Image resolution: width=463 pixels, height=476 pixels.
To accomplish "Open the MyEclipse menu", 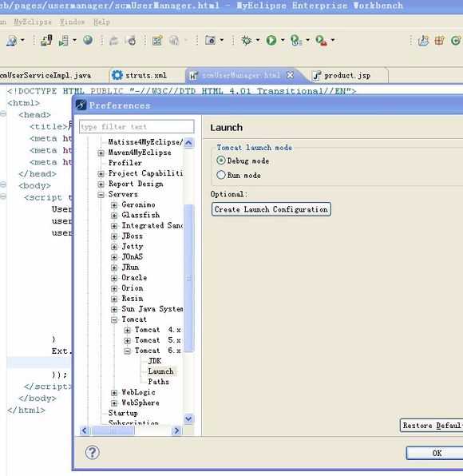I will tap(33, 22).
